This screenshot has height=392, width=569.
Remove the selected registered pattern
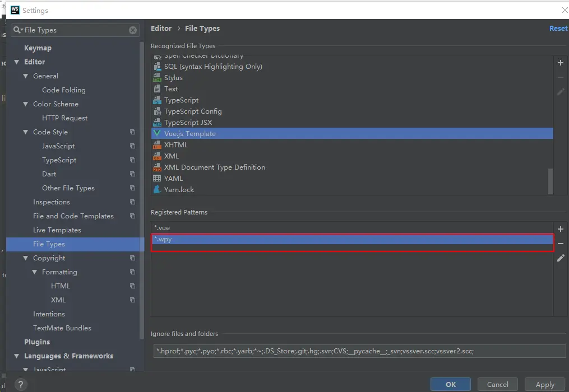[560, 244]
